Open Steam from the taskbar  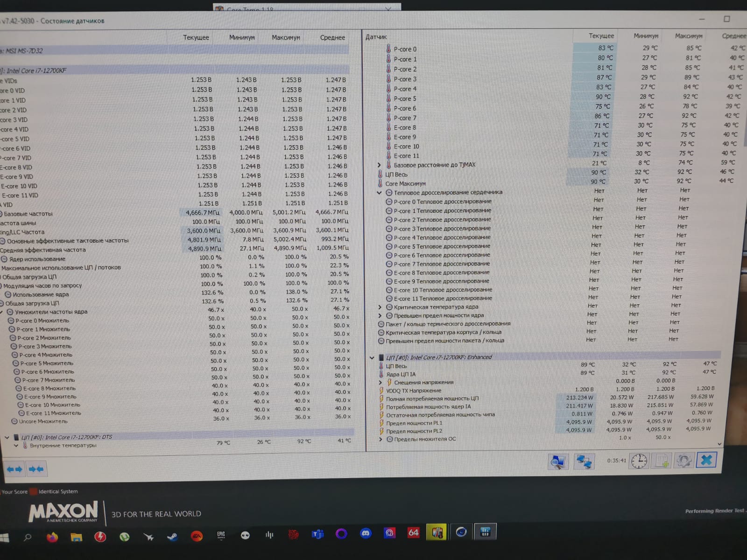(173, 537)
